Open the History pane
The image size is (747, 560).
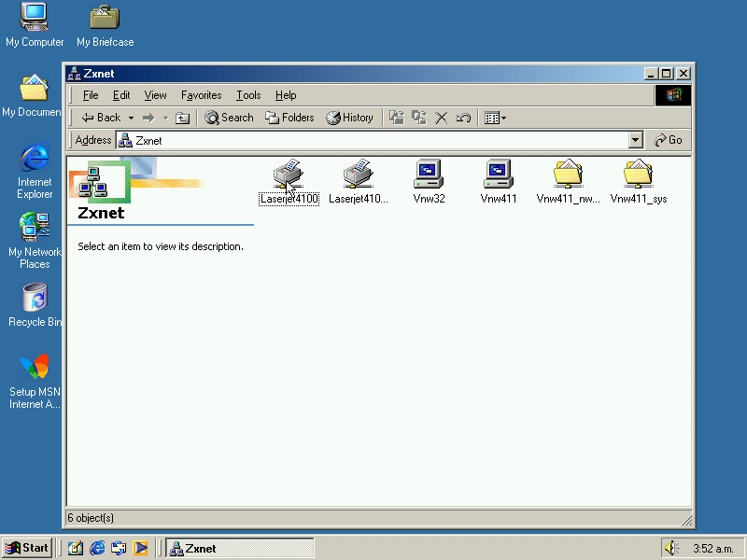[x=349, y=118]
